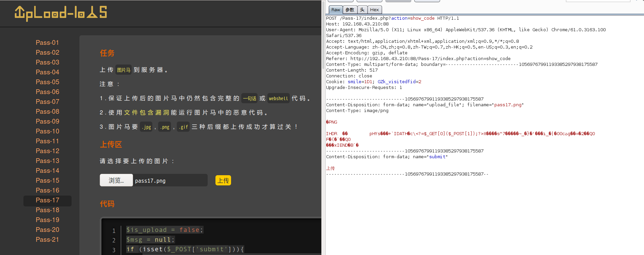Click the Cookie header line

click(374, 82)
